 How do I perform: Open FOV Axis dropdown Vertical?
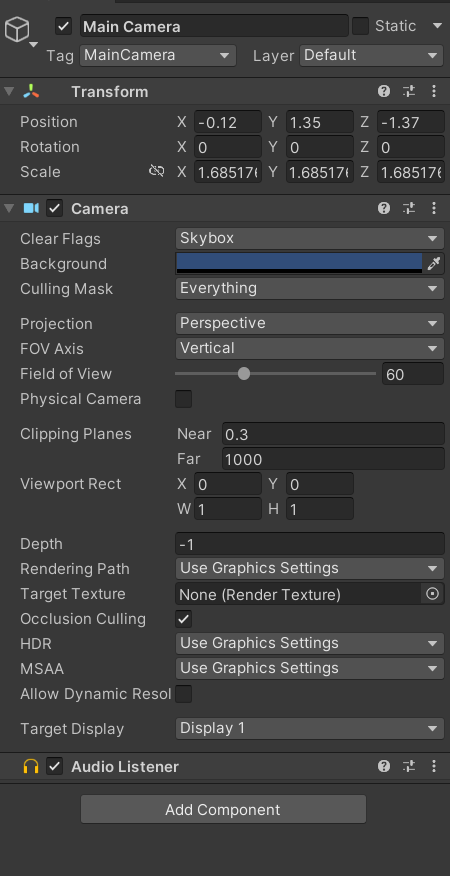point(310,348)
